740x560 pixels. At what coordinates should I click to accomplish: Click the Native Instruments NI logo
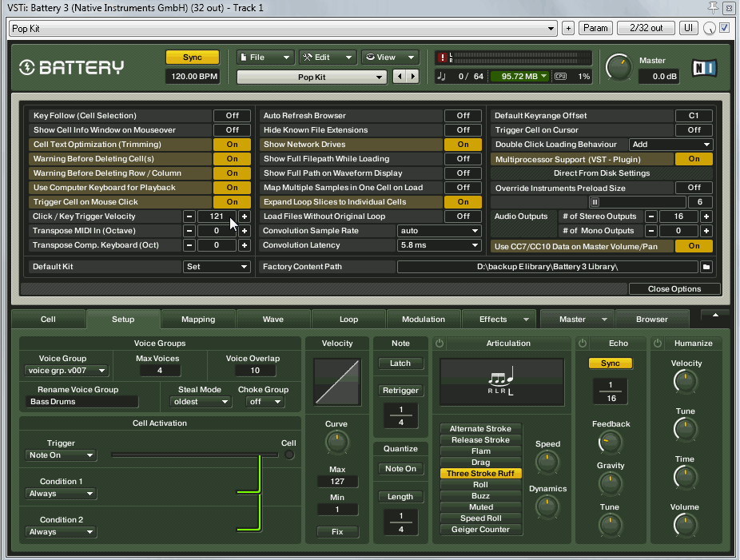click(x=704, y=68)
